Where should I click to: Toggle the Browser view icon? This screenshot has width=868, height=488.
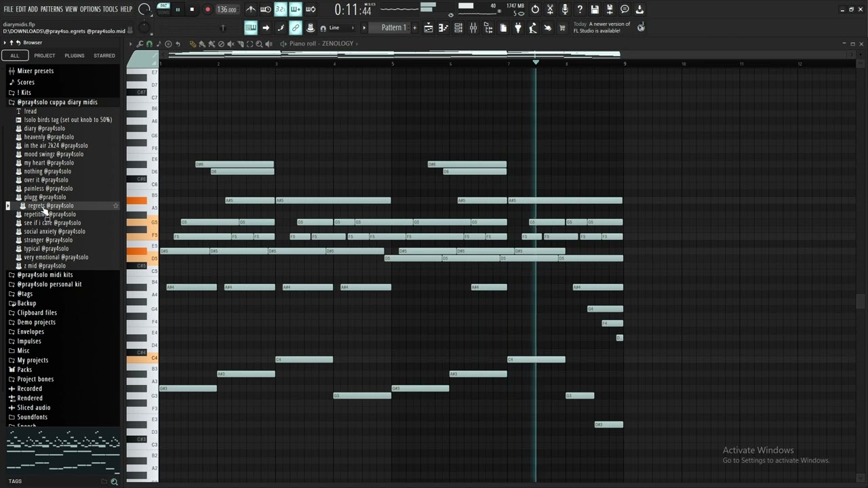pos(488,28)
